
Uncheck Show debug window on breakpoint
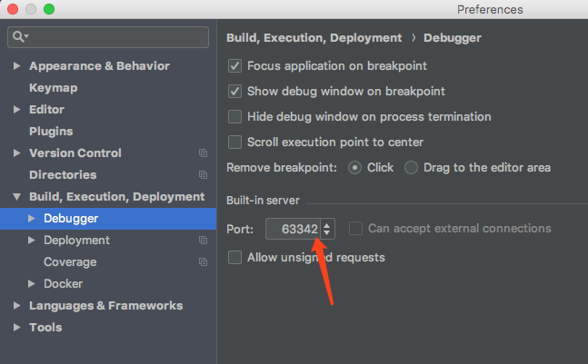point(235,92)
